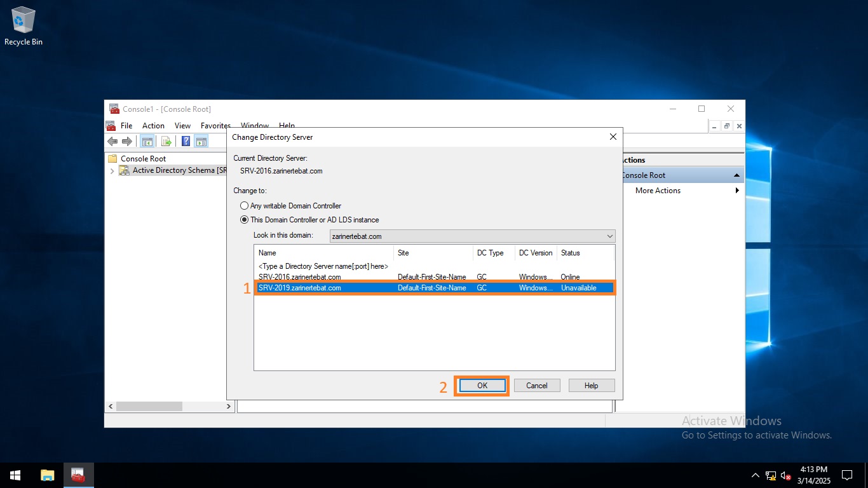Sort the server list by Site column
868x488 pixels.
(x=433, y=253)
